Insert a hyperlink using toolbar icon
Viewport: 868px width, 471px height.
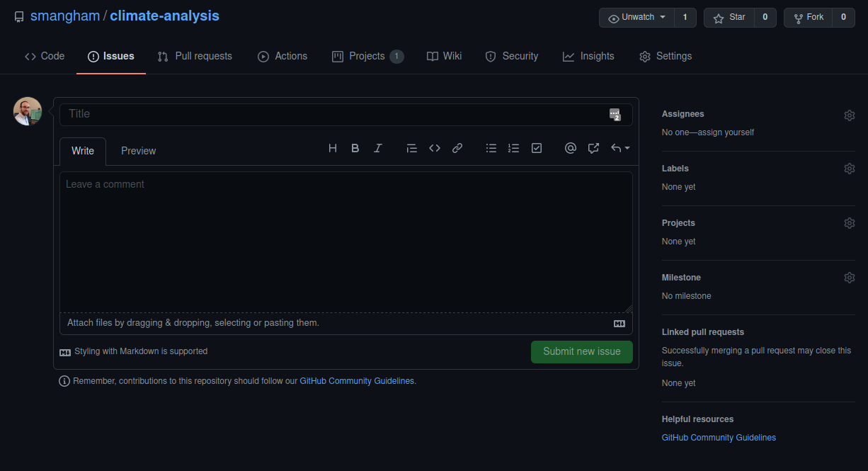tap(457, 148)
